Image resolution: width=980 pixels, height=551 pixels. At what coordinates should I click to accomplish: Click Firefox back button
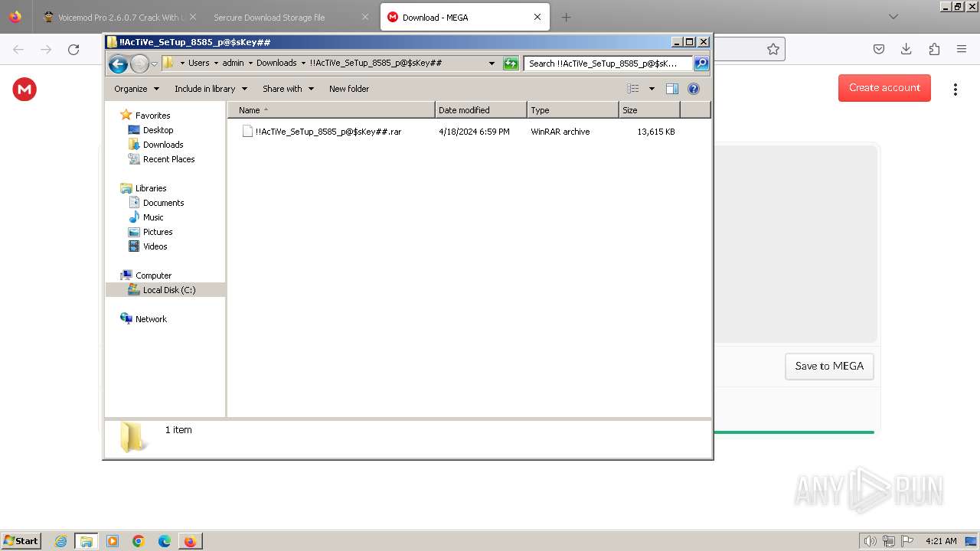(x=18, y=49)
